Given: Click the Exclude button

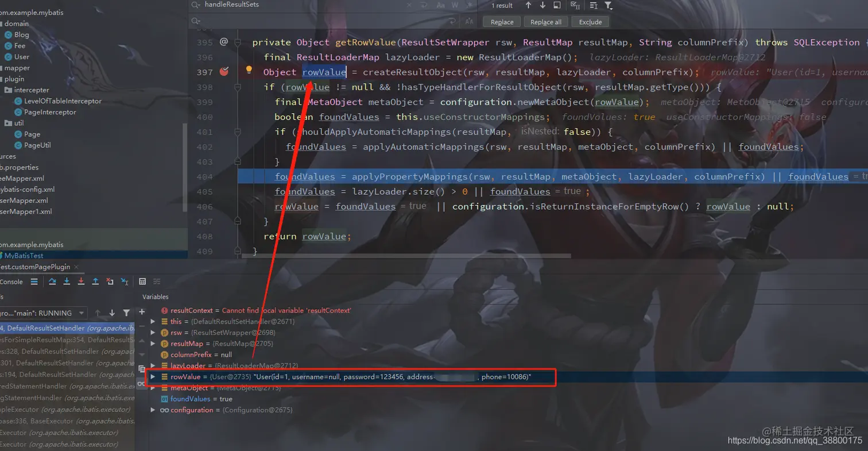Looking at the screenshot, I should [590, 22].
